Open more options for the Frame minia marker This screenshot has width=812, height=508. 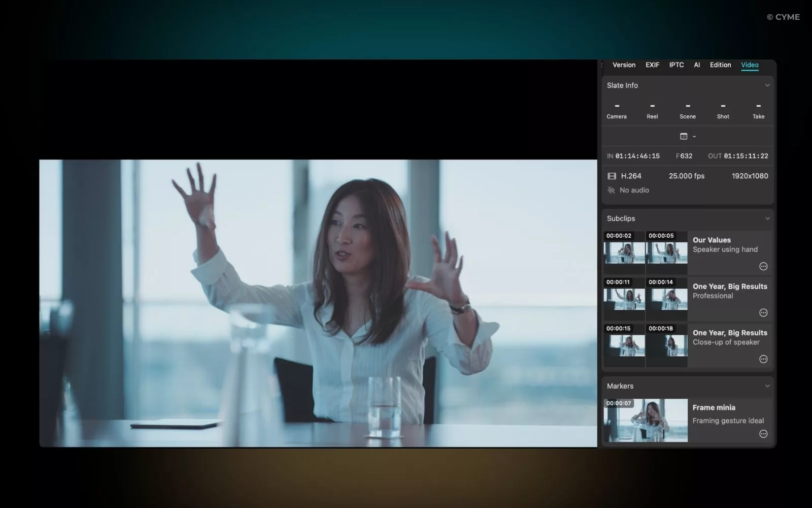tap(763, 434)
